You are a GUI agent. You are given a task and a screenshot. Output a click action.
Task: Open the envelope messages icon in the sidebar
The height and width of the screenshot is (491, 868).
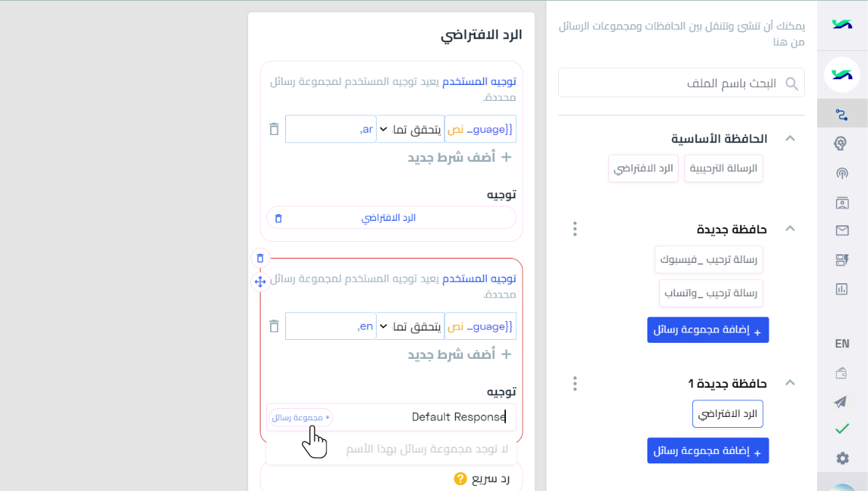(842, 230)
